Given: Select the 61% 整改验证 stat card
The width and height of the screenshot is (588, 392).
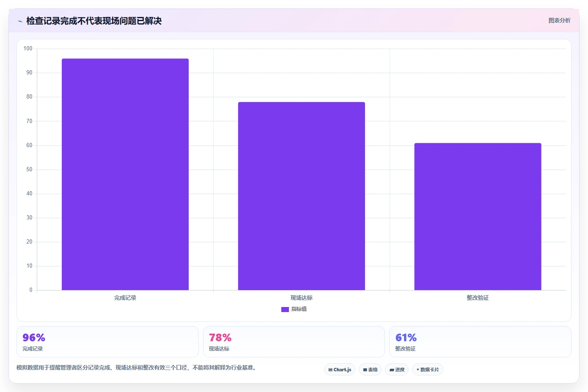Looking at the screenshot, I should coord(480,342).
